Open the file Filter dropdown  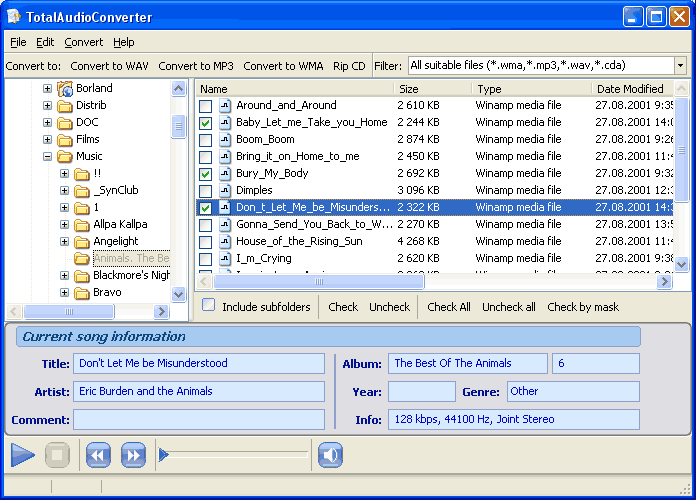click(x=680, y=66)
